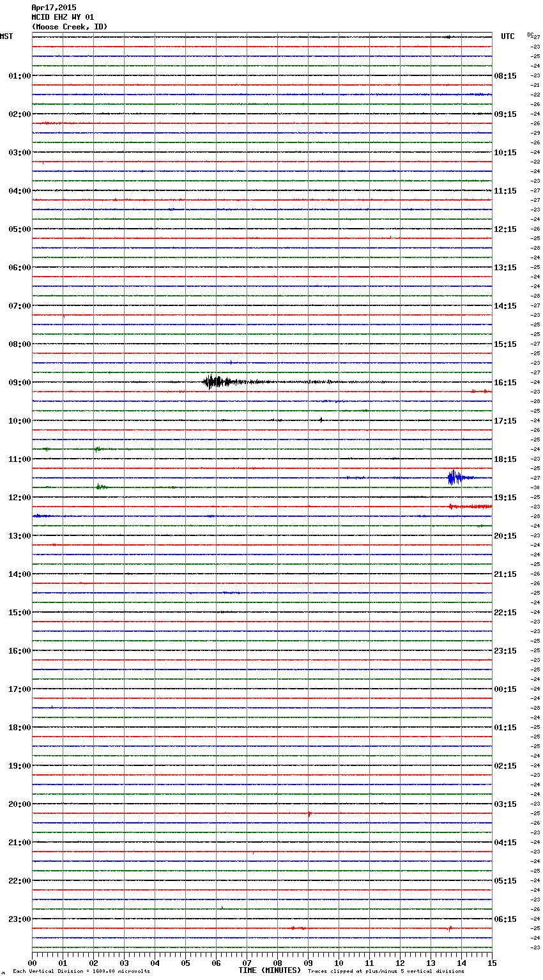Click the Traces clipped at plus/minus footnote

386,972
